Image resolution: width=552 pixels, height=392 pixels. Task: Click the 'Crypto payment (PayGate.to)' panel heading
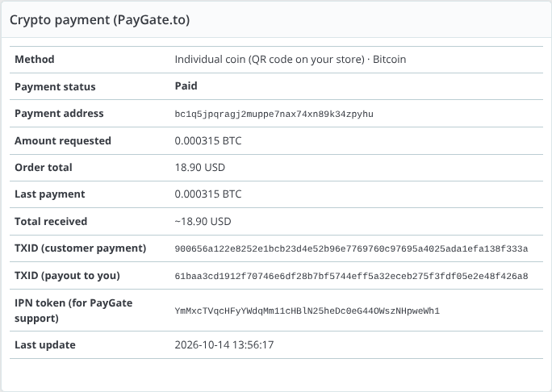point(99,20)
